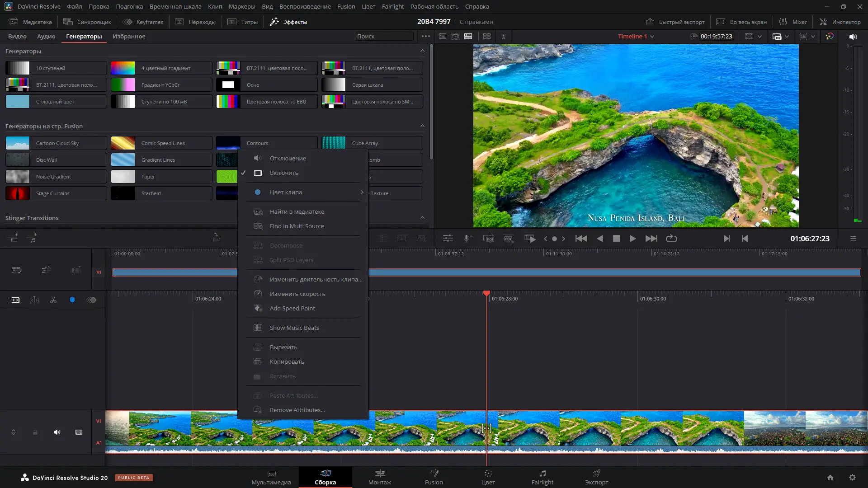Collapse the Generators section
The height and width of the screenshot is (488, 868).
tap(422, 51)
